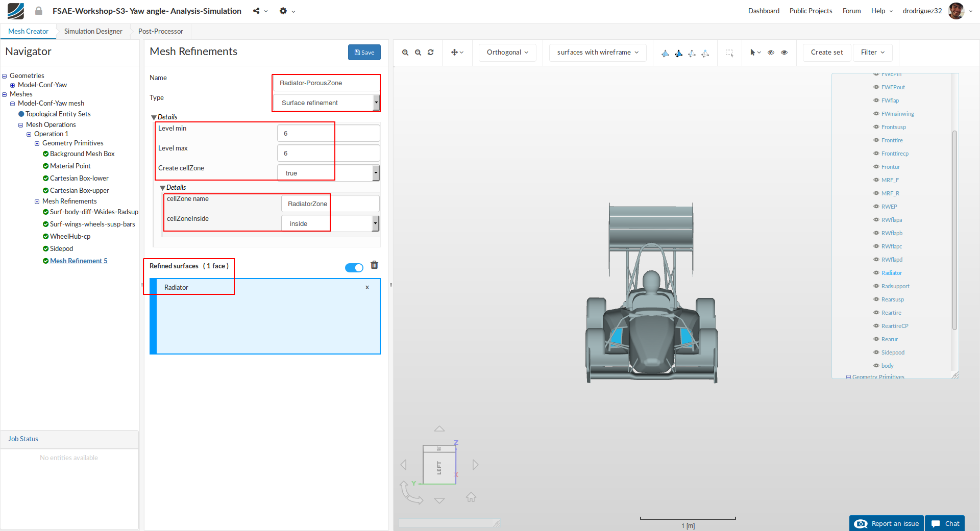Remove Radiator from the refined surfaces list
This screenshot has width=980, height=531.
click(367, 288)
